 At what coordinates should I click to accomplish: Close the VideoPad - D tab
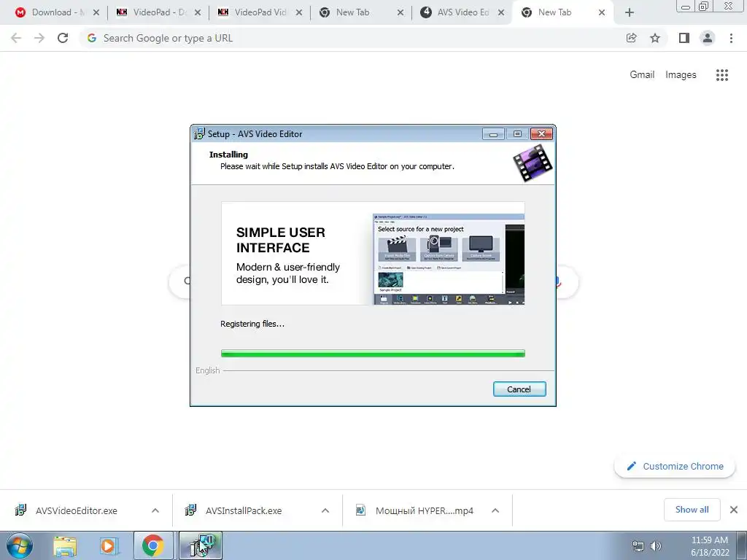click(198, 12)
